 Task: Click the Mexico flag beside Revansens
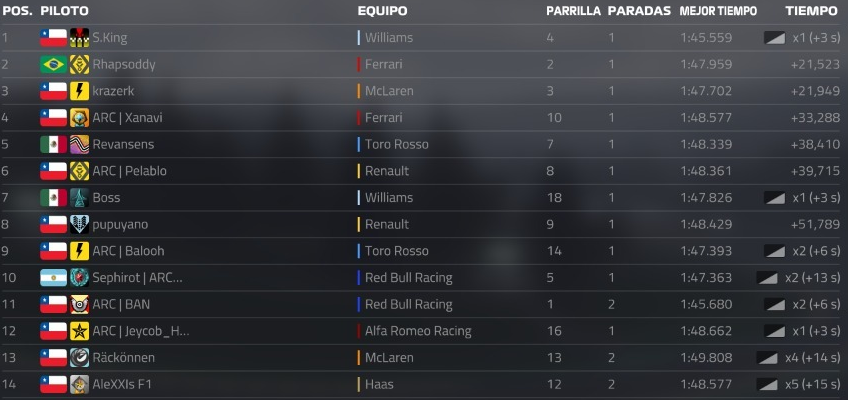[x=54, y=144]
